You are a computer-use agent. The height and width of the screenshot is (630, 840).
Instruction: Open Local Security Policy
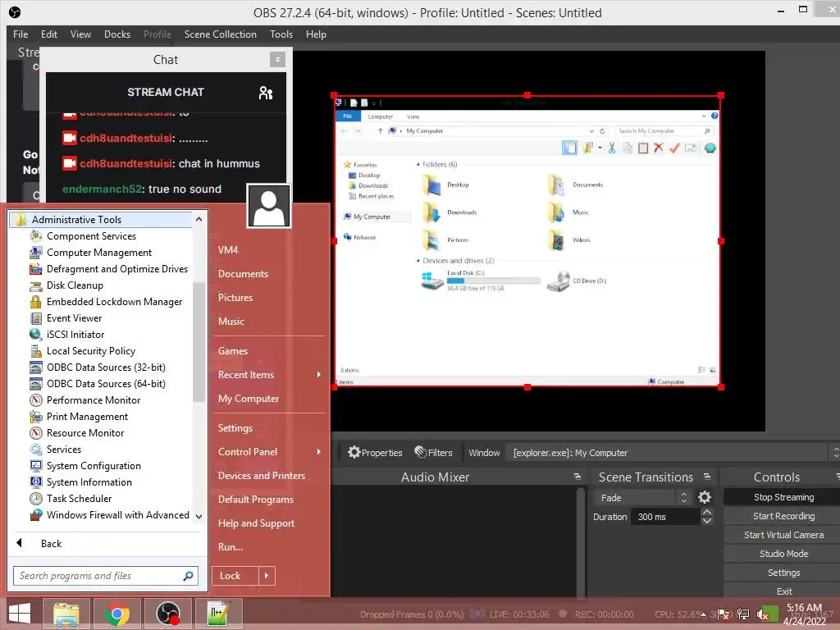(x=83, y=351)
